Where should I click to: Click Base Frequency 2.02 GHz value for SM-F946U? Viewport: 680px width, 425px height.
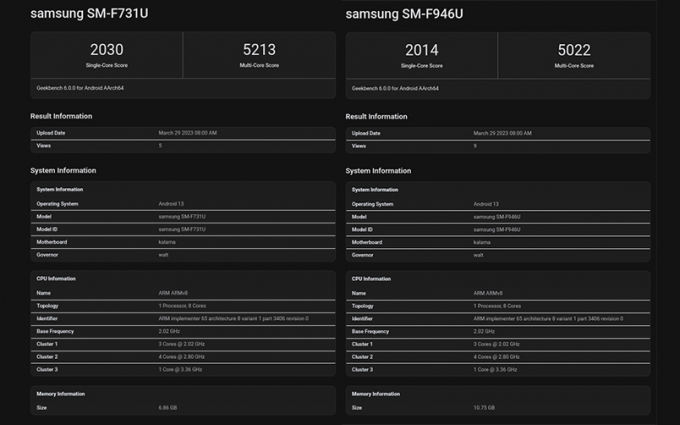[x=484, y=332]
